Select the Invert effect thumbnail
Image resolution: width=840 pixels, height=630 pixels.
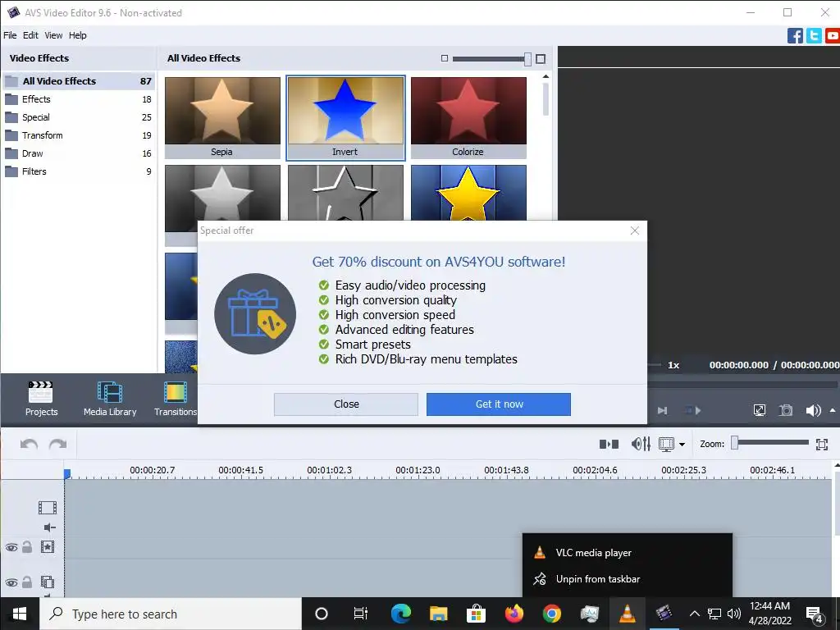(x=345, y=118)
